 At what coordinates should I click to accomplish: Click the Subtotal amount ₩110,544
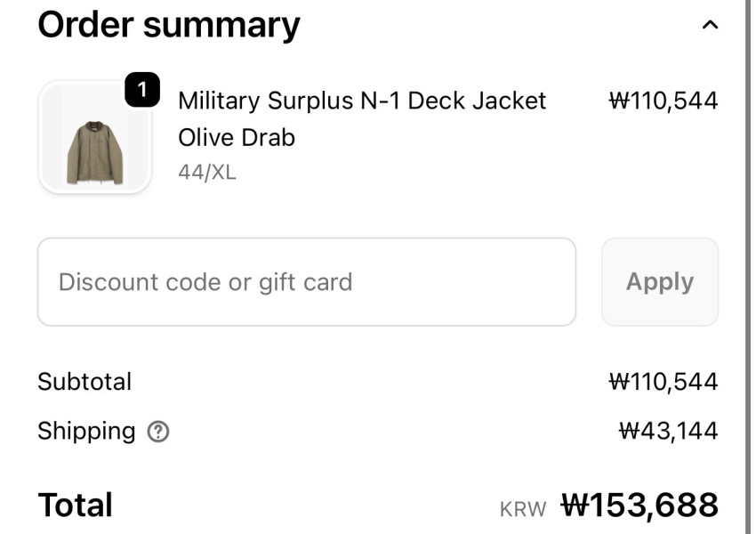[x=663, y=382]
